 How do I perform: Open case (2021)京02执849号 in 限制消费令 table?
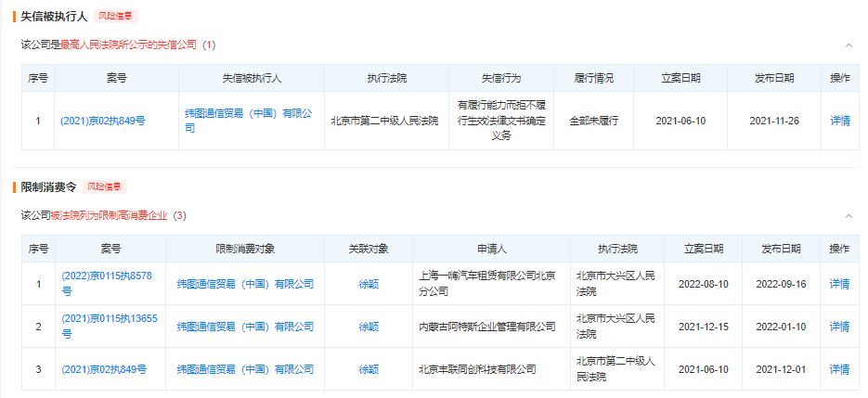tap(104, 369)
